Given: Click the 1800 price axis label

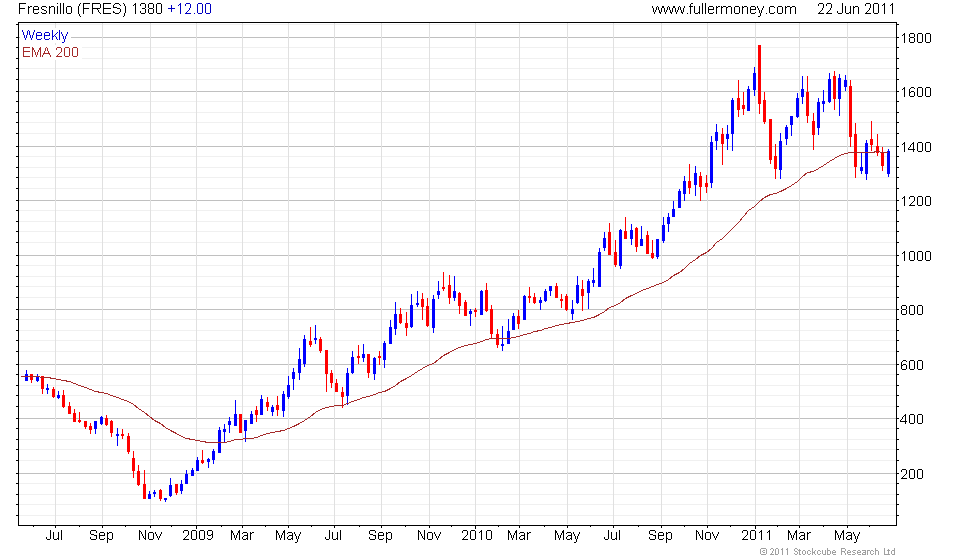Looking at the screenshot, I should [x=916, y=38].
